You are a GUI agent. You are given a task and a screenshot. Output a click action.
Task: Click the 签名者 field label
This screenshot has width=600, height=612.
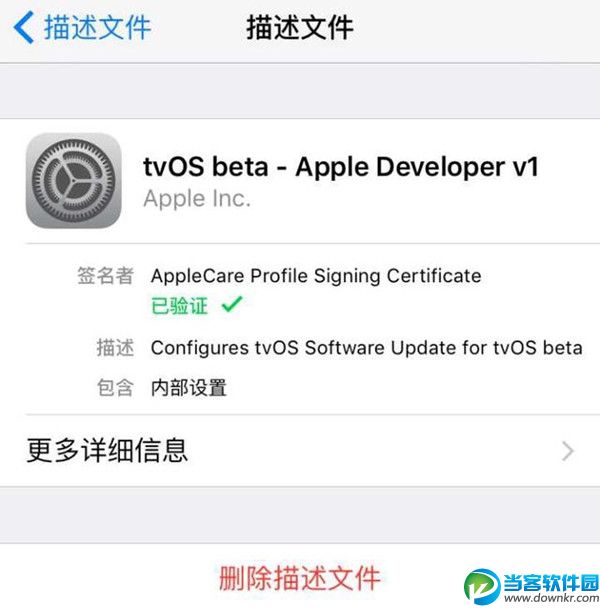pyautogui.click(x=105, y=276)
